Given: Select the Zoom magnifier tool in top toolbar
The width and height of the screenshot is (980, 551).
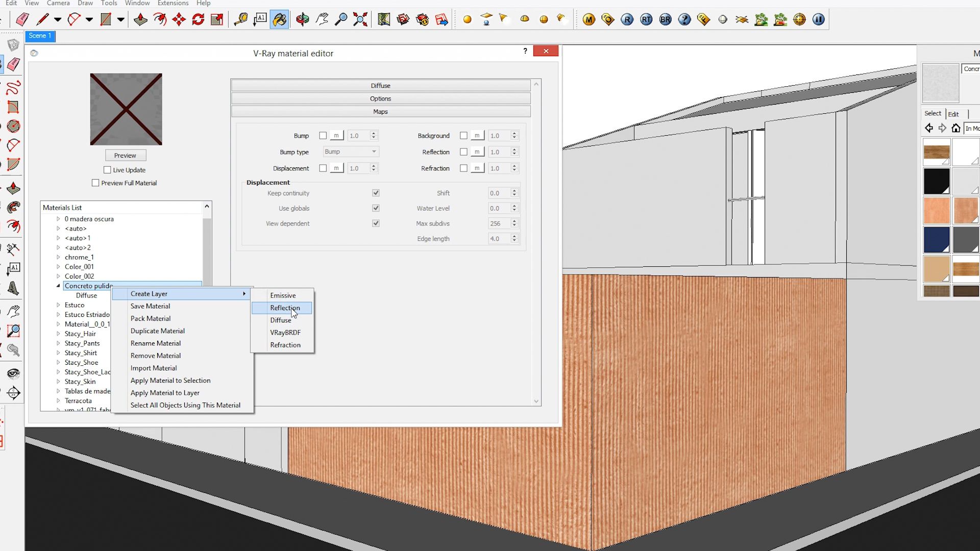Looking at the screenshot, I should [x=341, y=19].
